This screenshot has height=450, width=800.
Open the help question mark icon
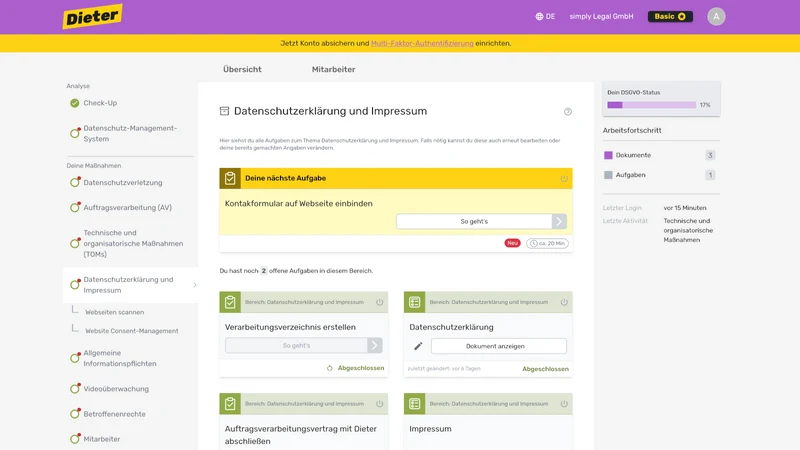pos(567,112)
